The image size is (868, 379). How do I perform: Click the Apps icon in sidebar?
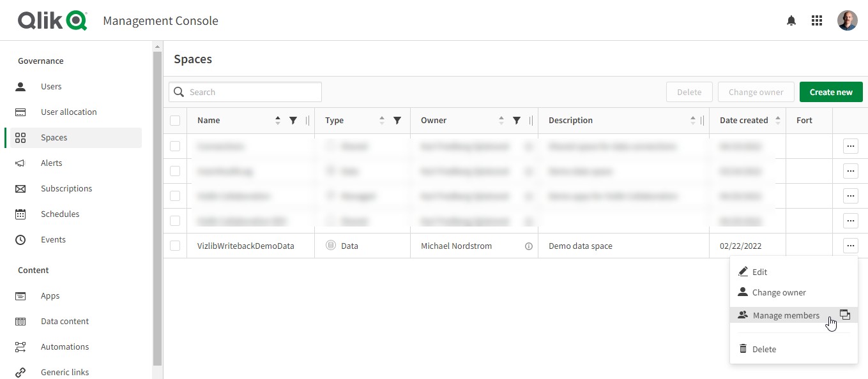(x=20, y=295)
